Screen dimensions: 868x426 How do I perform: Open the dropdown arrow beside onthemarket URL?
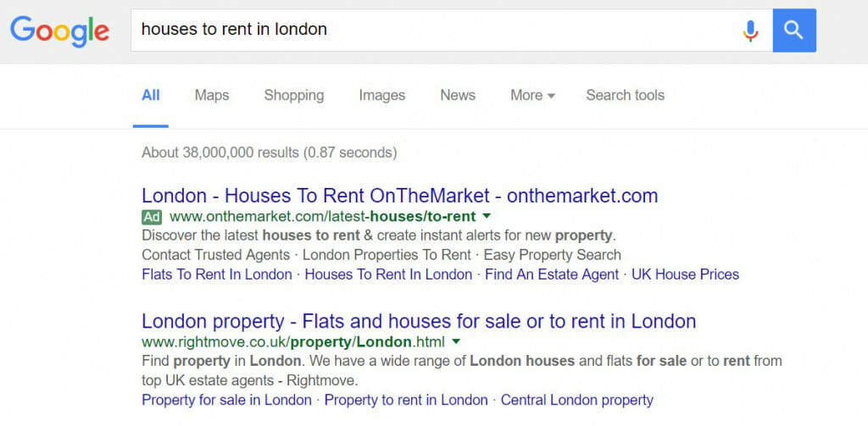tap(487, 215)
